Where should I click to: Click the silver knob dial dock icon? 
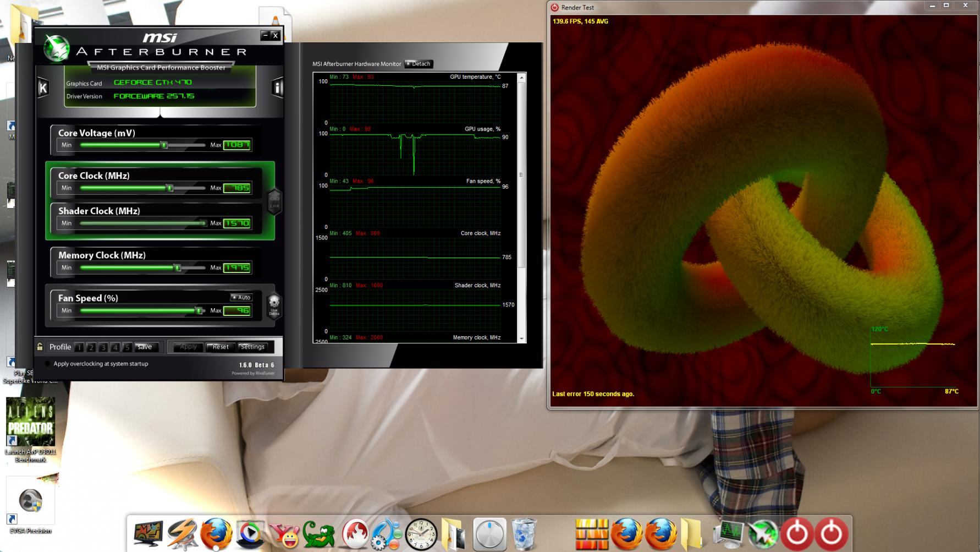click(489, 534)
